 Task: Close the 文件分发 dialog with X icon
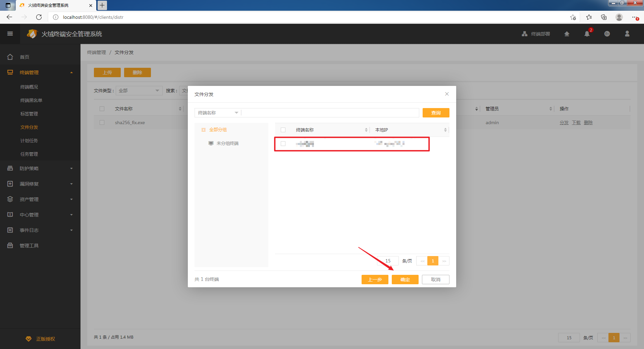point(447,94)
